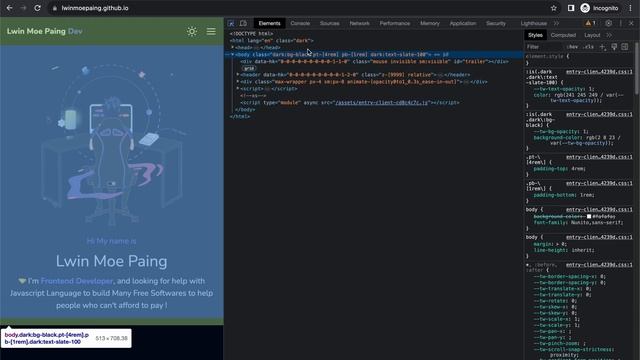Open stylesheet link for pt-[4rem] rule

coord(599,157)
